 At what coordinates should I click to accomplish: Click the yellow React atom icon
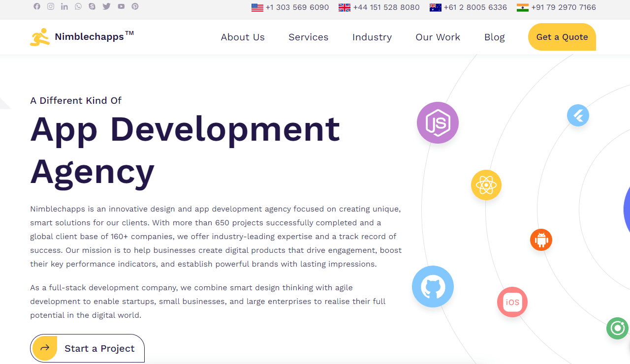pyautogui.click(x=486, y=185)
